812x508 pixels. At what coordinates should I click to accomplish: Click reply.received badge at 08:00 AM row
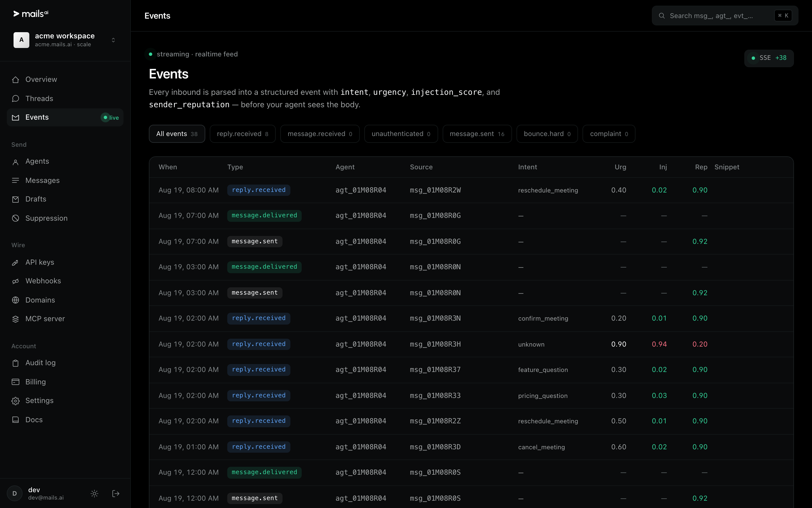click(259, 190)
